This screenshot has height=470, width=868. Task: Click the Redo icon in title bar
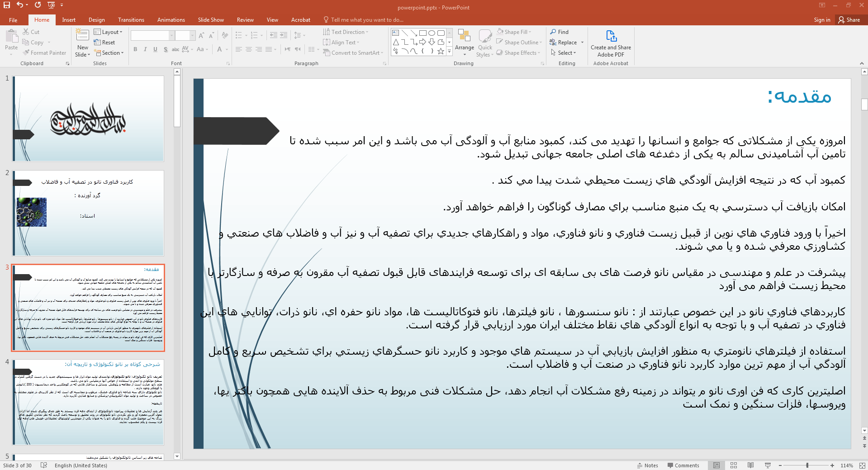click(x=38, y=5)
